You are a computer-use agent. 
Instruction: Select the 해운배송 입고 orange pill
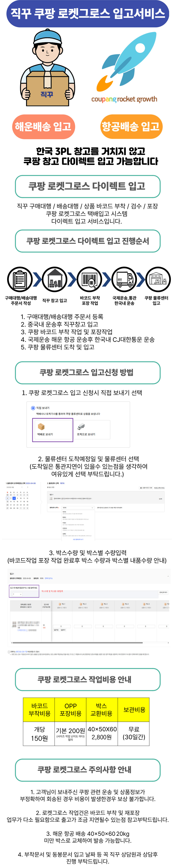(43, 127)
